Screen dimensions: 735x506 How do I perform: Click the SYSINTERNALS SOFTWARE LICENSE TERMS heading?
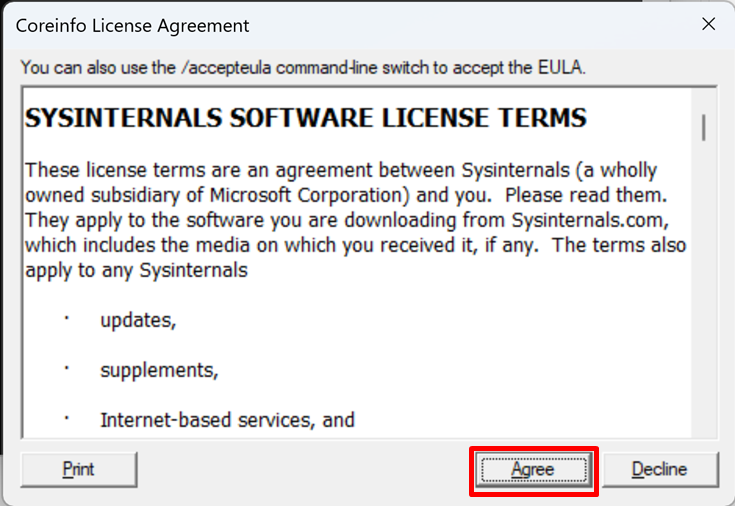point(305,118)
